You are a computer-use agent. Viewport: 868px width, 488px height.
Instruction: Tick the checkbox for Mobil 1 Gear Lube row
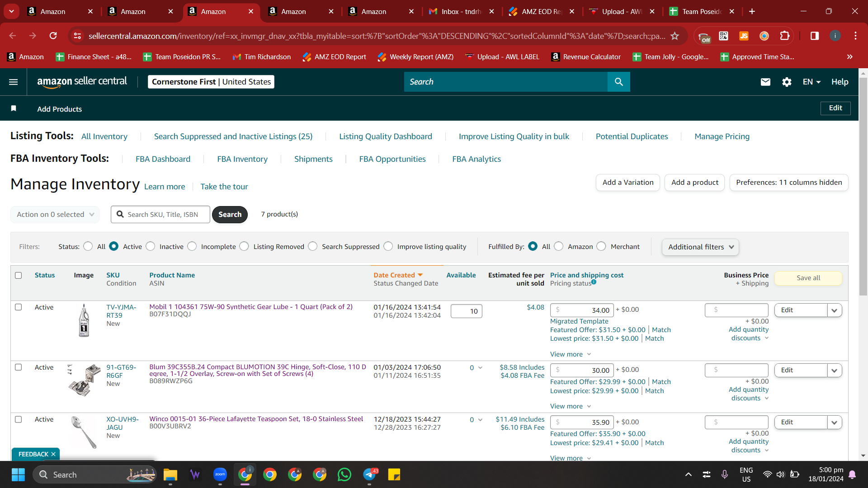[x=19, y=307]
